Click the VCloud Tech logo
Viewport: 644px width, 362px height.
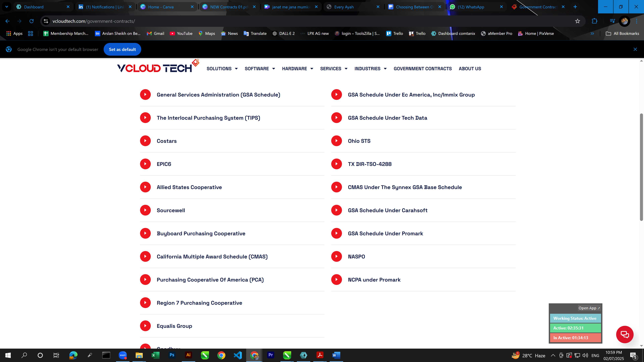pyautogui.click(x=158, y=66)
